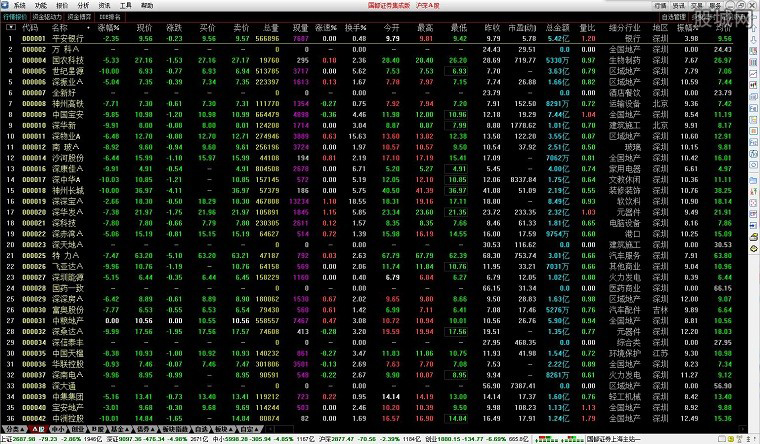Switch to the DDE排名 tab

tap(110, 17)
